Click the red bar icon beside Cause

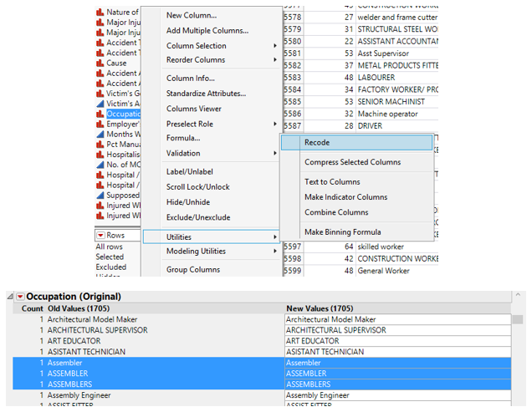click(x=100, y=63)
